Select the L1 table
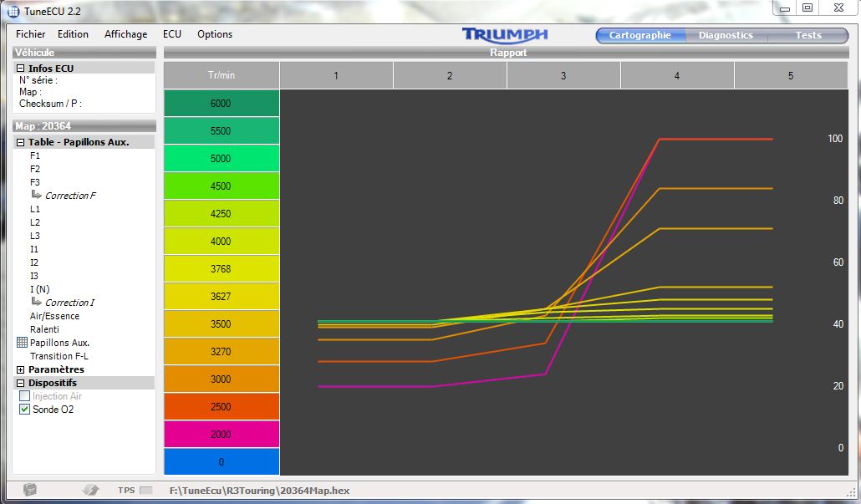The width and height of the screenshot is (861, 504). pyautogui.click(x=35, y=209)
